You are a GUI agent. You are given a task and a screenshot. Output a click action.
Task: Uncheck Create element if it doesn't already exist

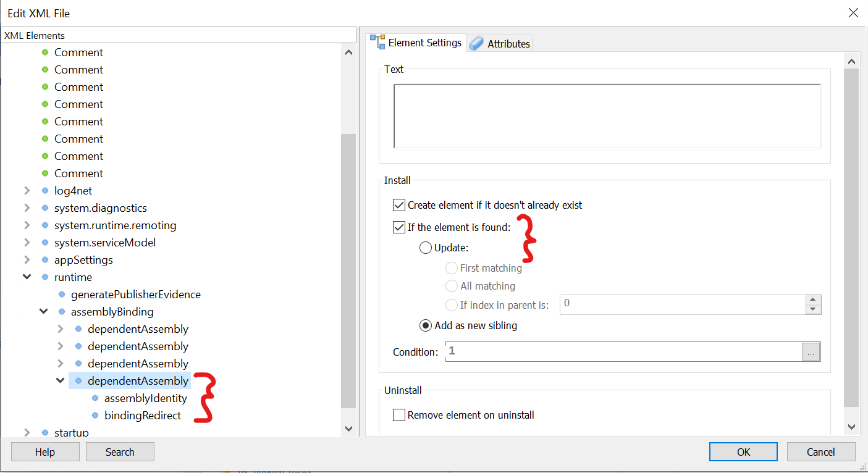coord(399,205)
